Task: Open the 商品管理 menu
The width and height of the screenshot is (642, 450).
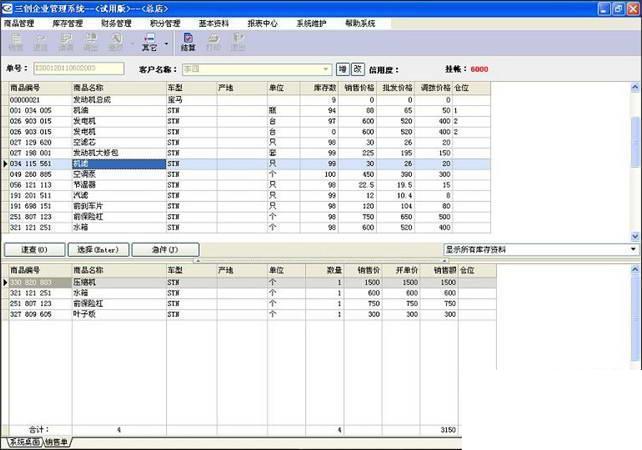Action: (x=19, y=23)
